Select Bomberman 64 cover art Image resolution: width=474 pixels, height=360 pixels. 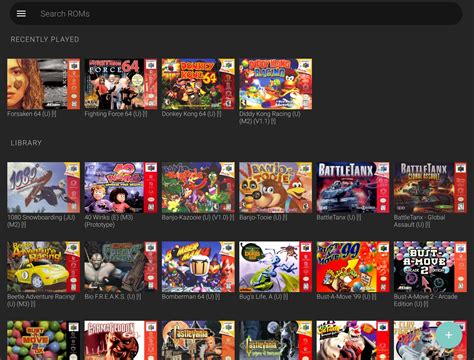(198, 267)
